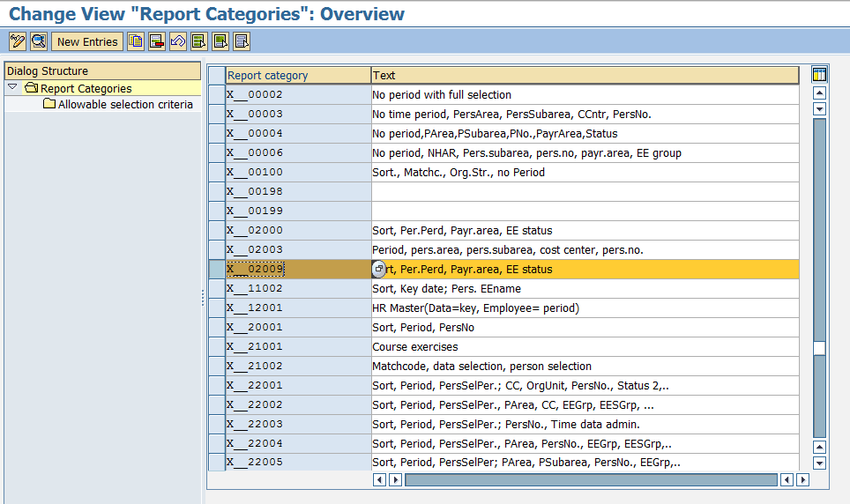Toggle Display/Change mode pencil icon
The width and height of the screenshot is (850, 504).
pos(18,41)
